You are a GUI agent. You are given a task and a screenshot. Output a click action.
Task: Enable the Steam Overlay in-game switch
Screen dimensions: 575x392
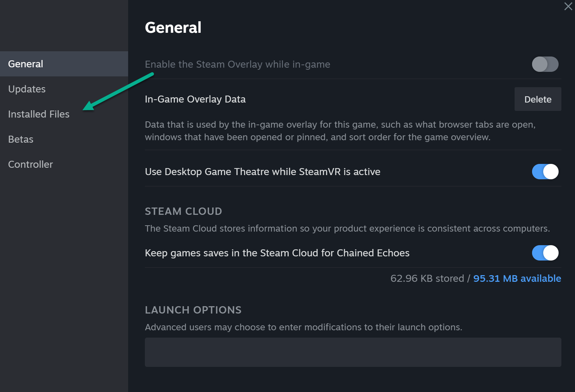pyautogui.click(x=545, y=64)
